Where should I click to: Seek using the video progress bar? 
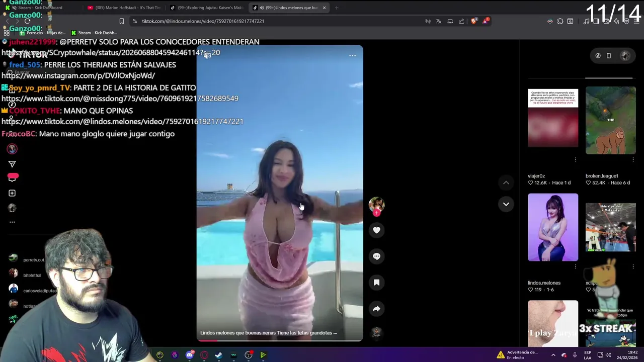(280, 340)
